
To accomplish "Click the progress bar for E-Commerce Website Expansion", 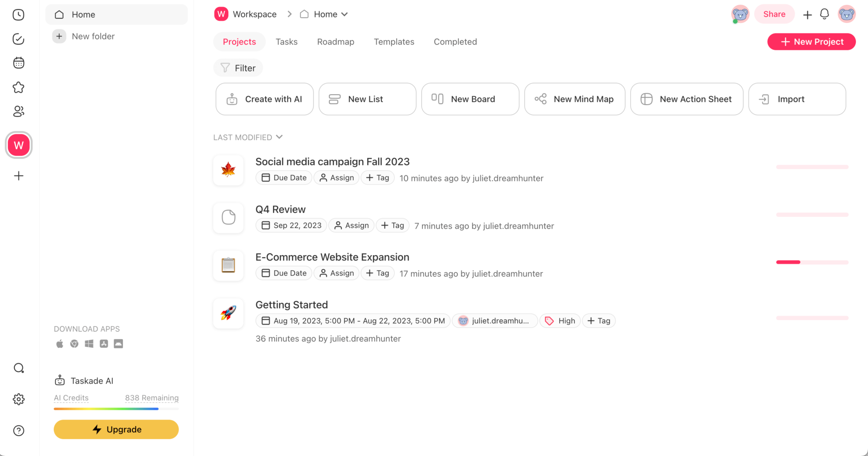I will [x=812, y=262].
